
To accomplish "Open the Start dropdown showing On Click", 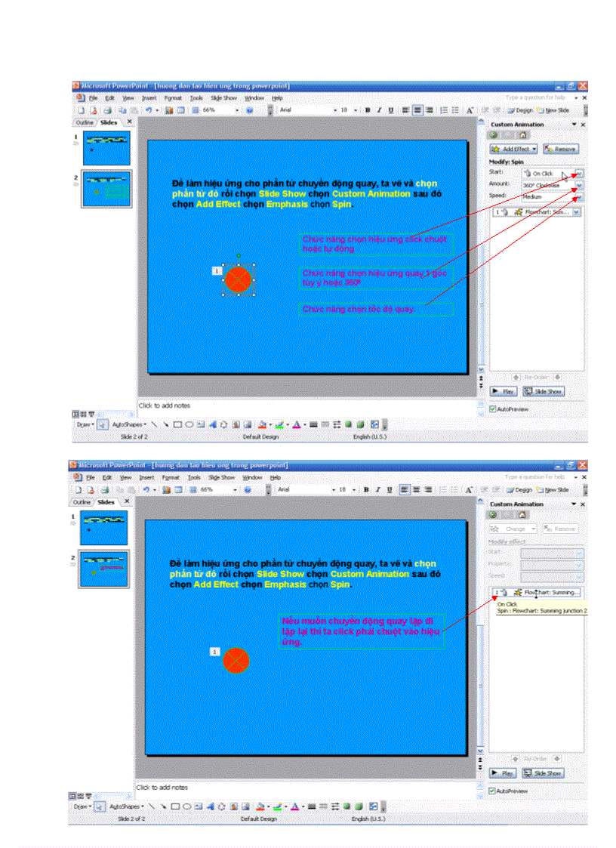I will click(x=578, y=174).
